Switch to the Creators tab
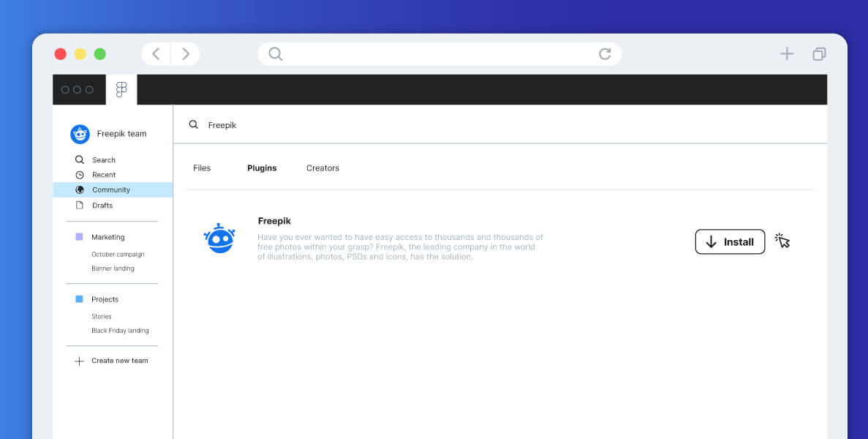This screenshot has height=439, width=868. pyautogui.click(x=322, y=168)
